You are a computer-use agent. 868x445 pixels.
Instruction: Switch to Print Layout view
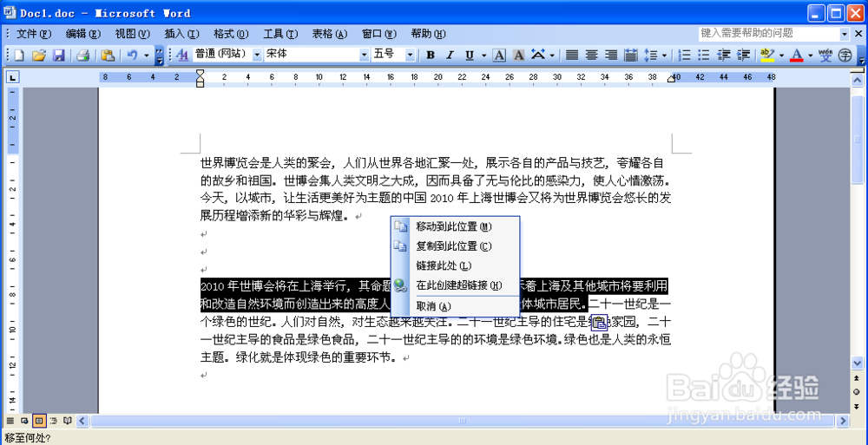tap(39, 422)
